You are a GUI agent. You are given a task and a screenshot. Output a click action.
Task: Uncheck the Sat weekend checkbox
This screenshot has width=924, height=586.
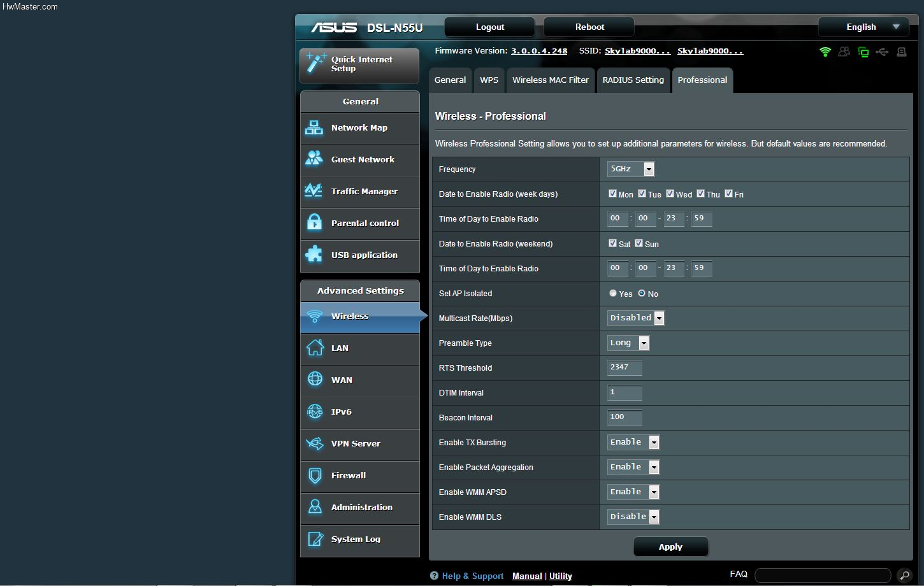(x=612, y=243)
